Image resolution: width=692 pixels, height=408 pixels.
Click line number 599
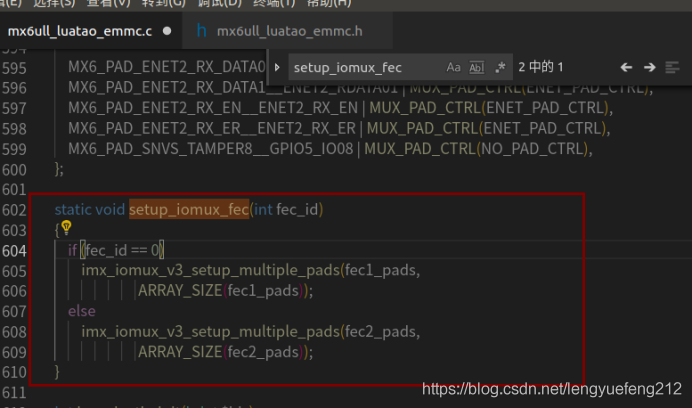point(15,150)
